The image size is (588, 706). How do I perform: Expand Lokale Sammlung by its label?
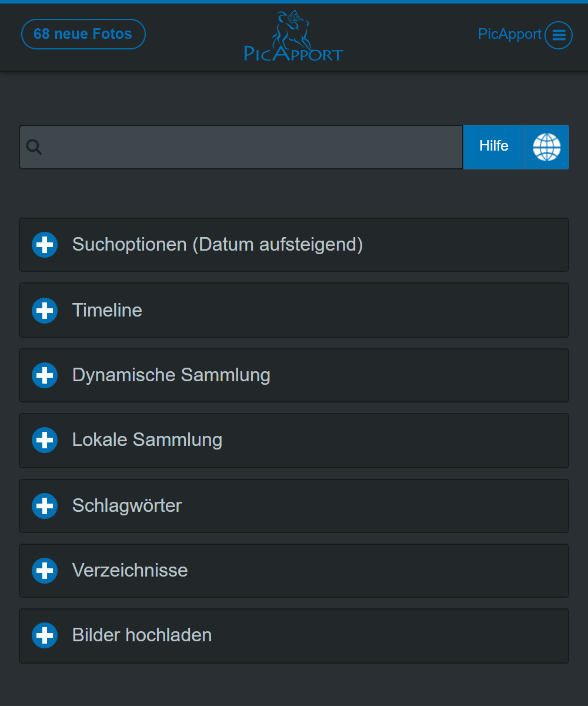click(147, 439)
